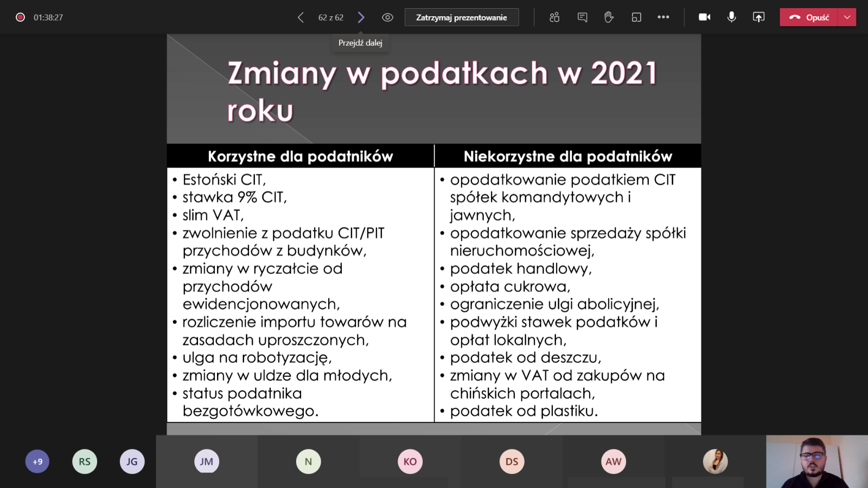Leave the meeting with Opuść

pos(809,17)
